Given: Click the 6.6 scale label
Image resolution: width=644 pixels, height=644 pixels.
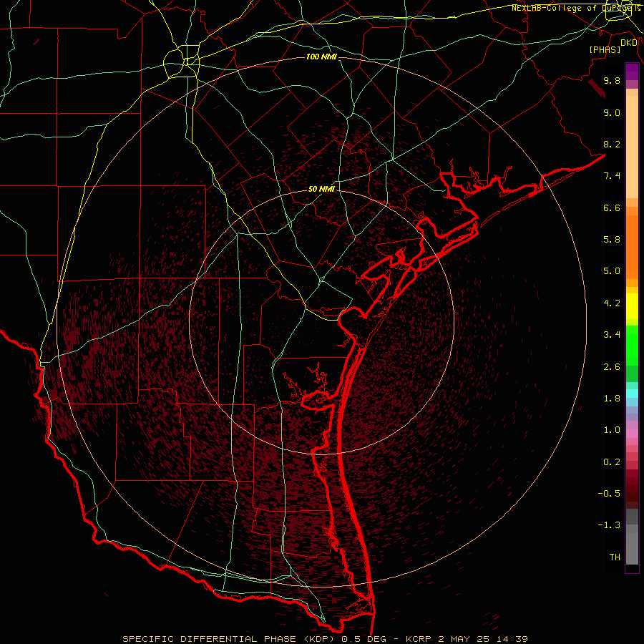Looking at the screenshot, I should [x=612, y=208].
